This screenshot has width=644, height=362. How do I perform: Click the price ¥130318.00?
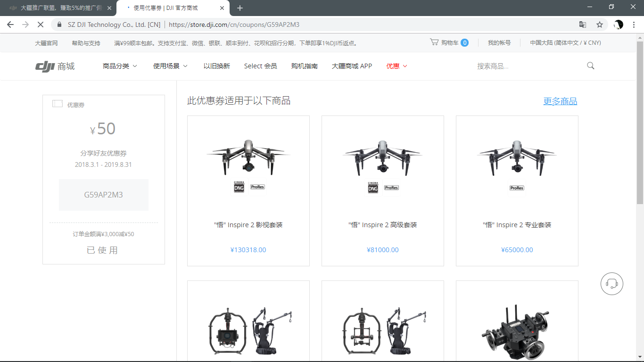(248, 250)
